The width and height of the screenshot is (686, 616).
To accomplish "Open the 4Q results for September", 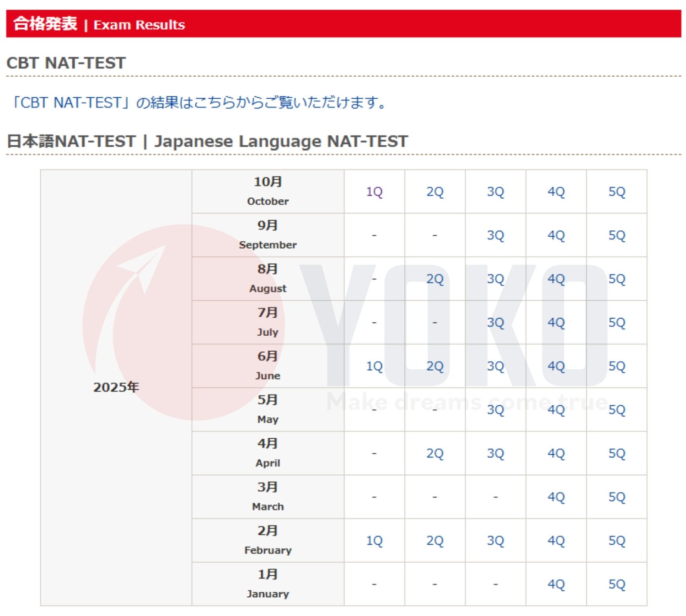I will pyautogui.click(x=557, y=235).
